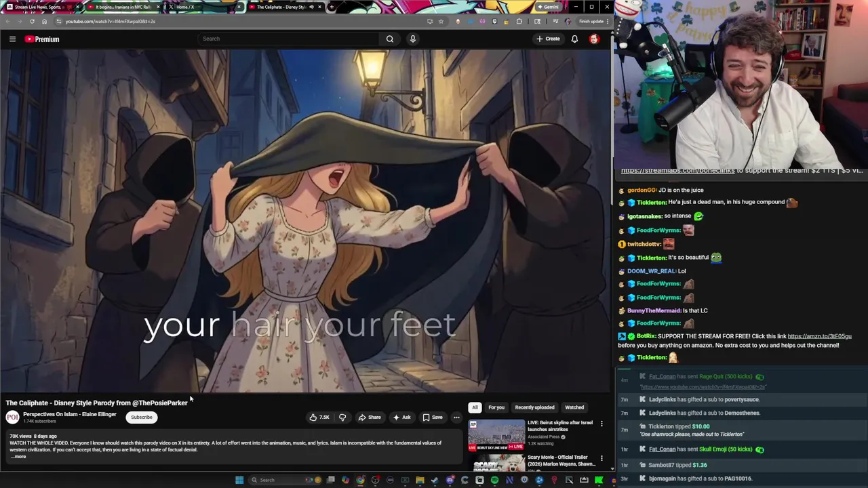Save the video to a playlist

(x=433, y=418)
